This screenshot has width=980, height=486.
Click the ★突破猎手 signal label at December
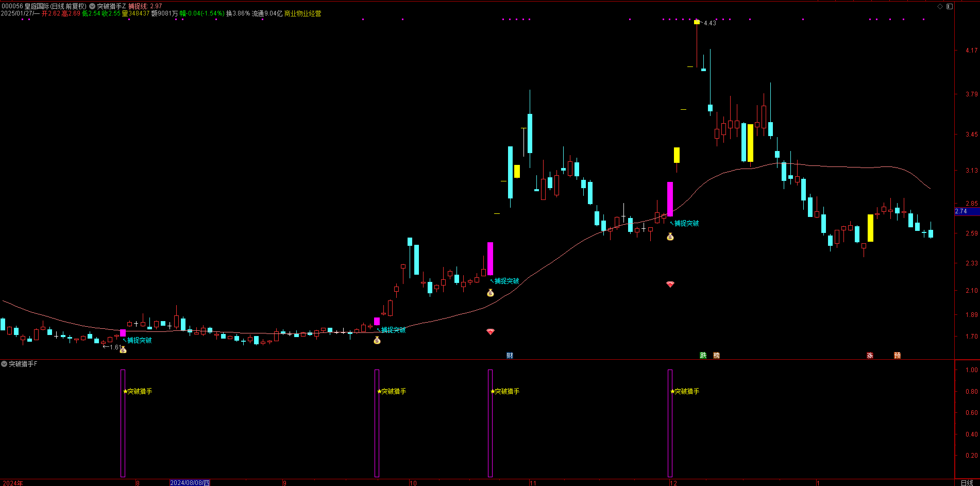[x=685, y=391]
